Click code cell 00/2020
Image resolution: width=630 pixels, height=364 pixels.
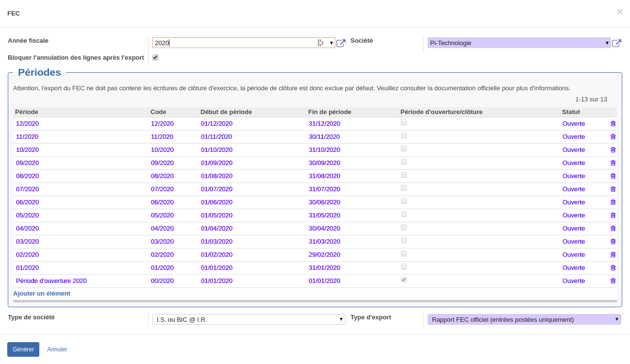[x=162, y=281]
